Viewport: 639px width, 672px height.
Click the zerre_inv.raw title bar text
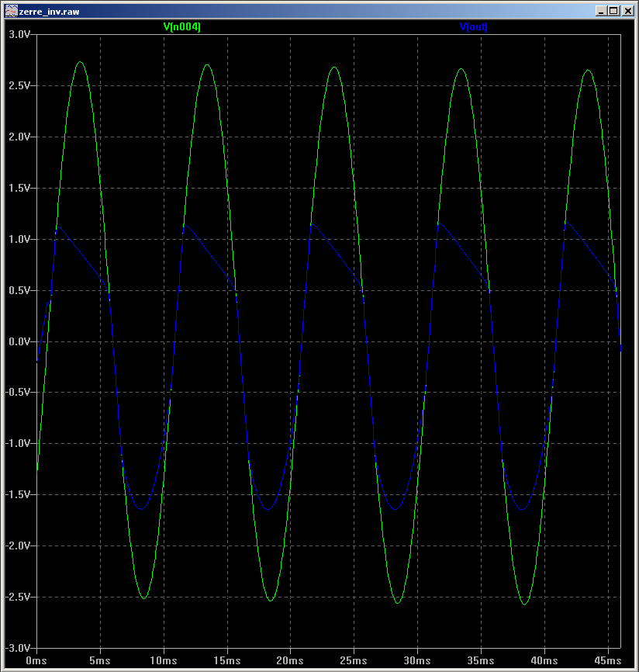(50, 12)
